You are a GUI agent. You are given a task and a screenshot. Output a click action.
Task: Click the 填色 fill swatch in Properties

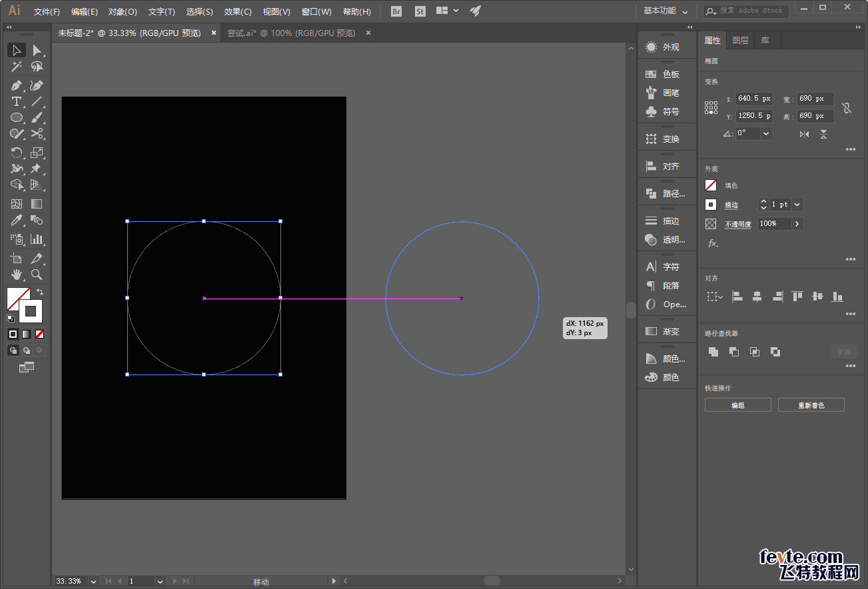tap(711, 185)
